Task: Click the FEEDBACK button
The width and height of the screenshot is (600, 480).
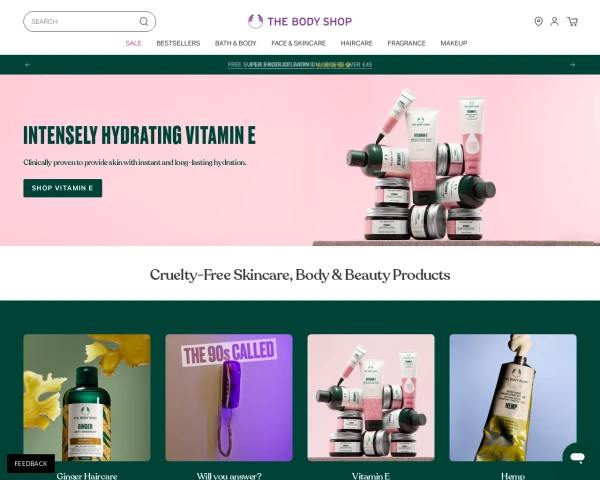Action: point(31,464)
